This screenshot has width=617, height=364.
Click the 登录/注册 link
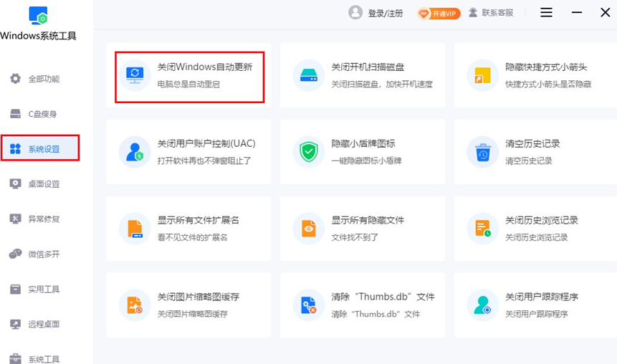click(x=386, y=14)
